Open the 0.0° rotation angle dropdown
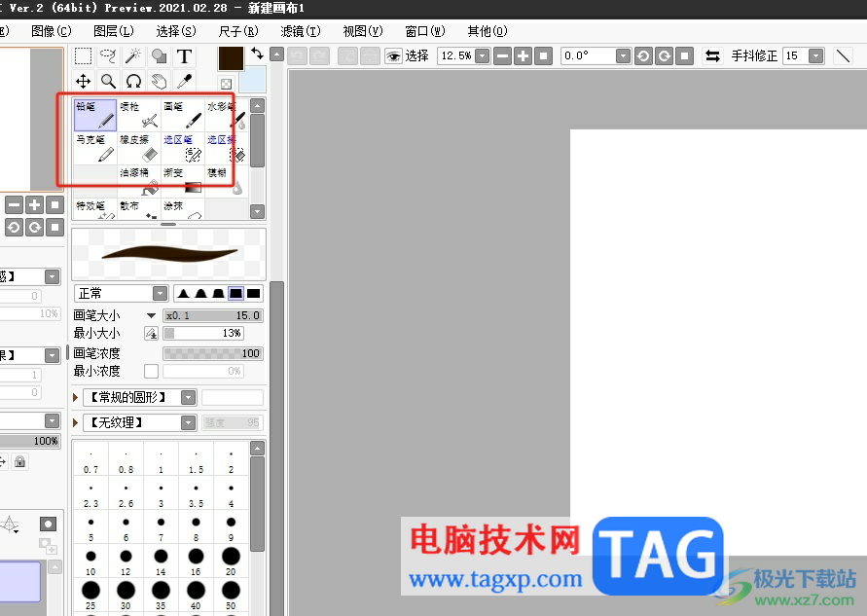 pyautogui.click(x=623, y=55)
